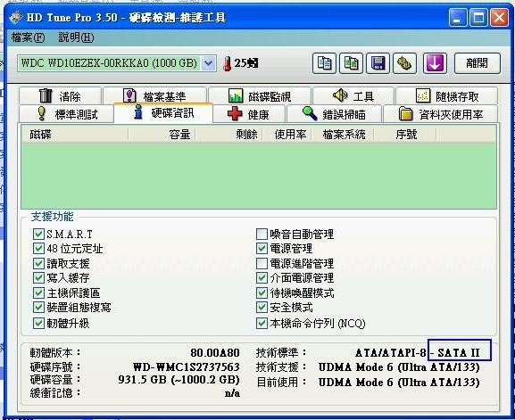Image resolution: width=515 pixels, height=420 pixels.
Task: Open the WDC WD10EZEX drive dropdown
Action: pyautogui.click(x=208, y=63)
